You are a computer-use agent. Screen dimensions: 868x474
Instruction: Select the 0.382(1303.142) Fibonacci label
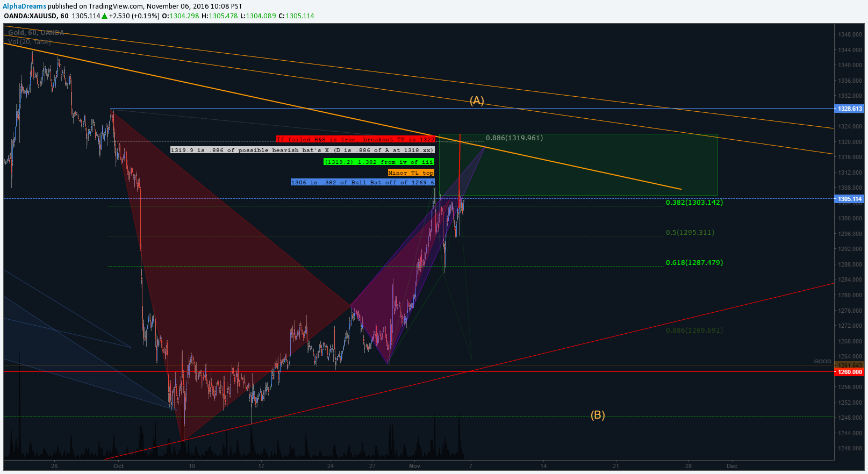coord(694,203)
